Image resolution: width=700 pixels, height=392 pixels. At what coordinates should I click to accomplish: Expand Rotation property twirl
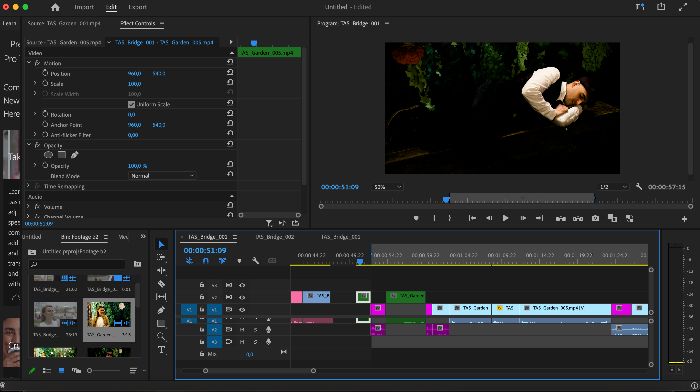point(35,114)
